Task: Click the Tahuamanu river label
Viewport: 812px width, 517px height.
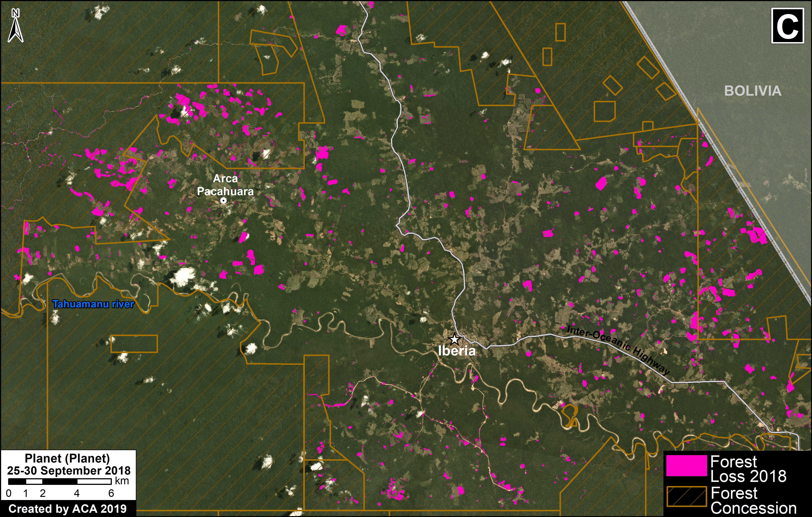Action: (x=93, y=304)
